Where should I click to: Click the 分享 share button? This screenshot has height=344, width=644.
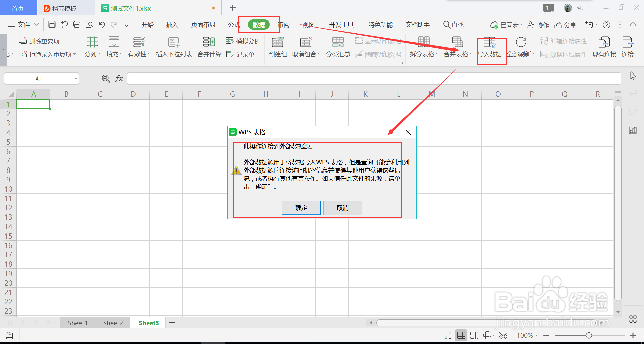coord(565,25)
